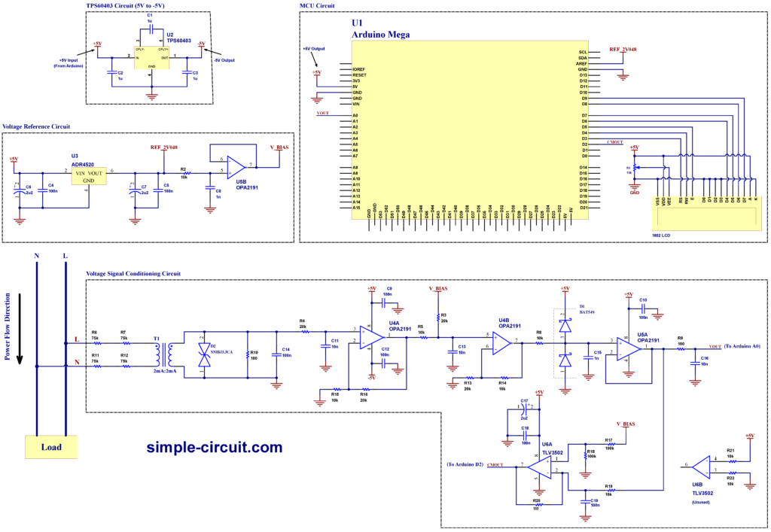771x532 pixels.
Task: Select resistor R4 20k
Action: (305, 332)
